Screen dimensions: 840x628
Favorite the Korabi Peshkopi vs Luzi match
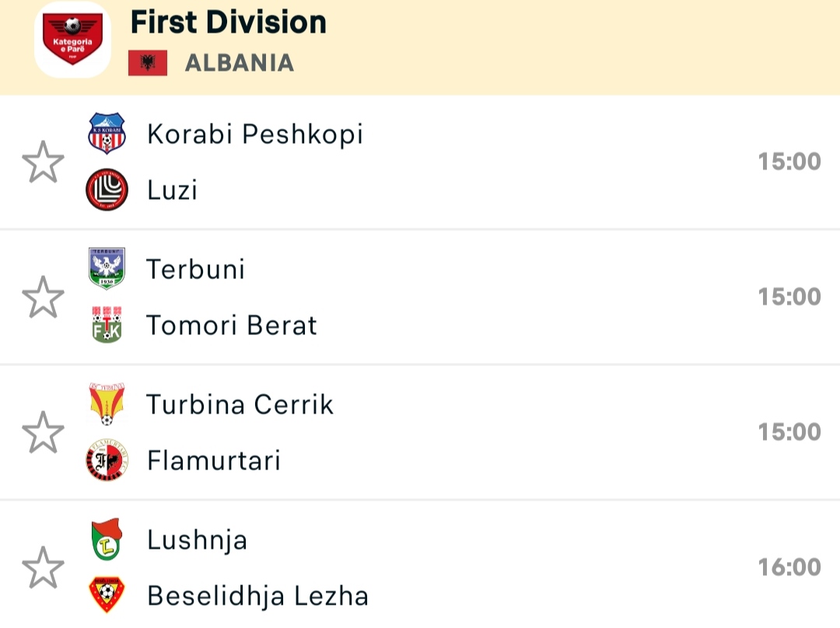43,162
